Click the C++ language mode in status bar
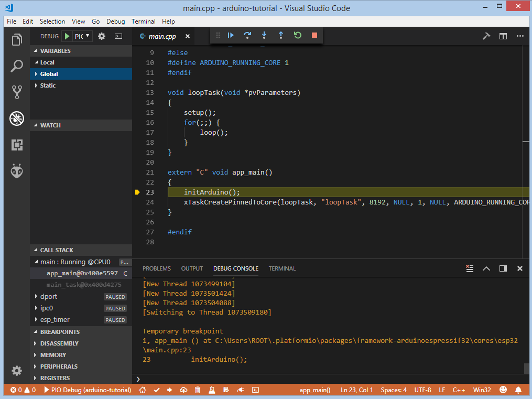The width and height of the screenshot is (532, 399). click(459, 390)
